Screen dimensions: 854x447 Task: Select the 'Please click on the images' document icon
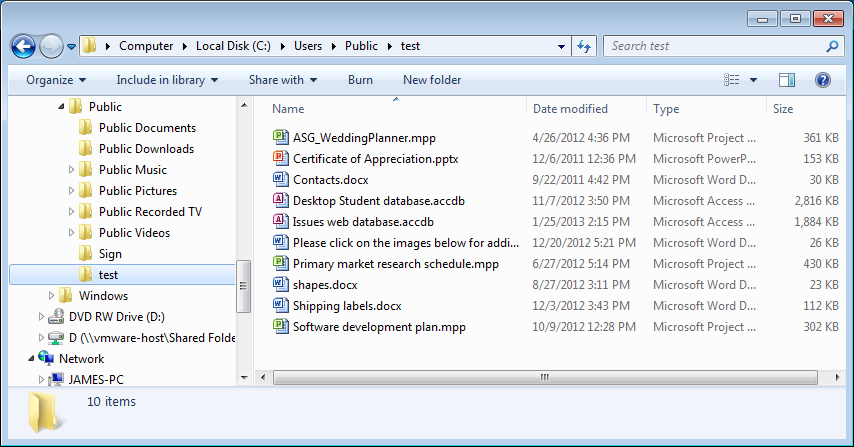(280, 242)
